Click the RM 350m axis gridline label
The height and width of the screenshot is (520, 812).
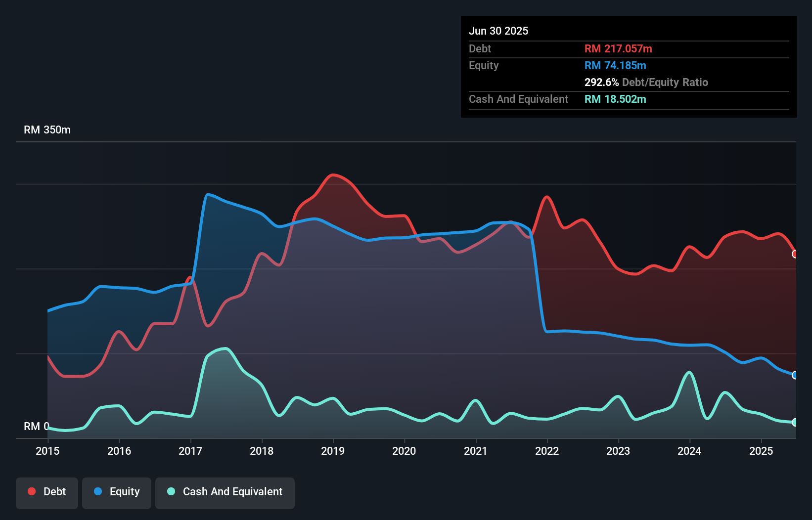(47, 130)
